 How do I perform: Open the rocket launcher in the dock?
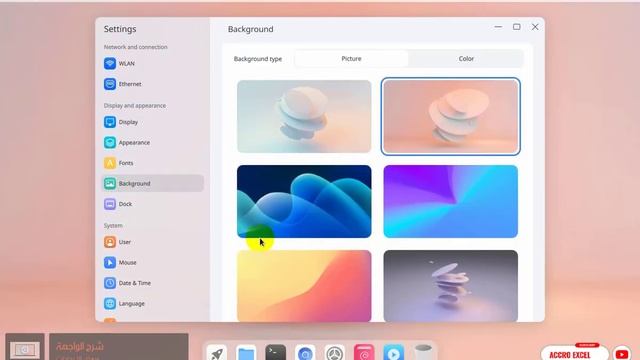217,353
